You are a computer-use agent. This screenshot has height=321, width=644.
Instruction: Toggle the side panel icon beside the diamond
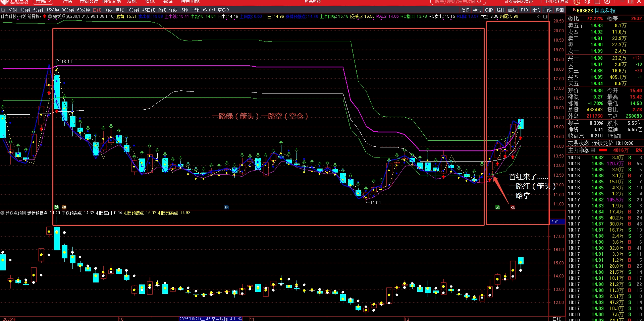pos(545,16)
